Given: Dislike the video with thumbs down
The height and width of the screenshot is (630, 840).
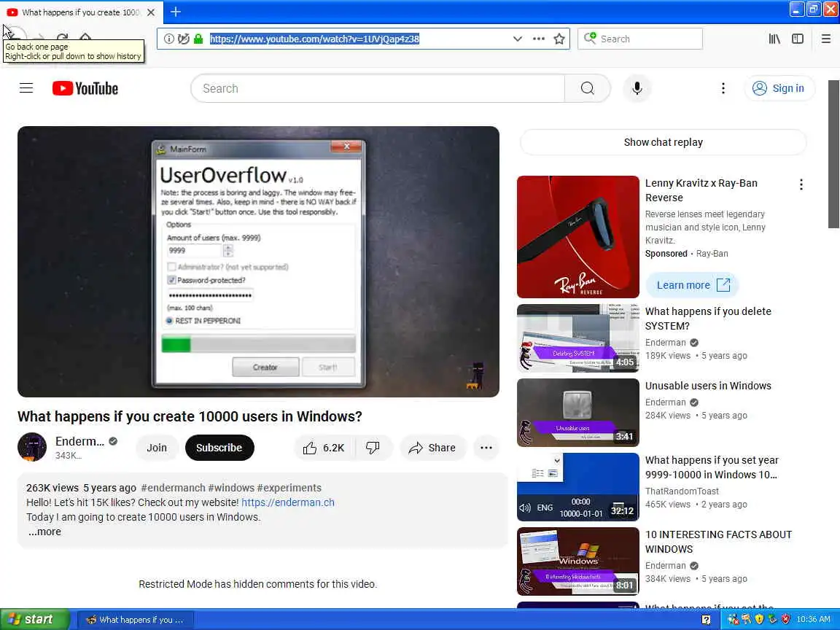Looking at the screenshot, I should 373,447.
